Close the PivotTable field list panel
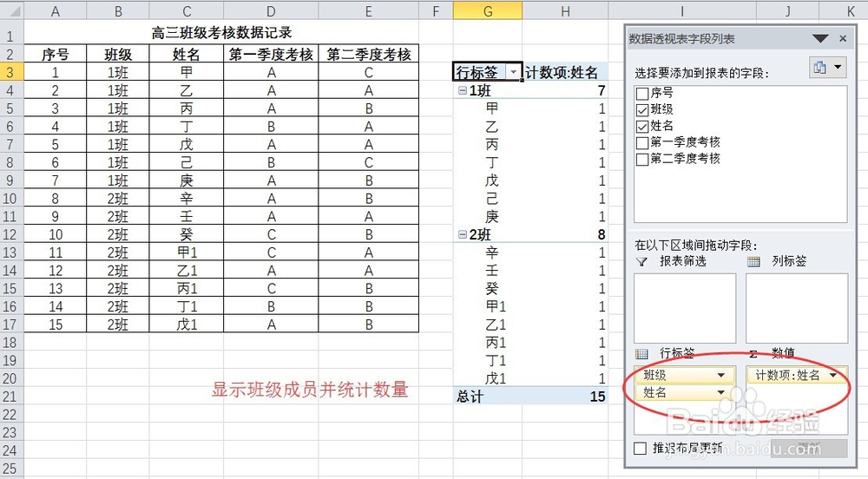 pyautogui.click(x=843, y=39)
